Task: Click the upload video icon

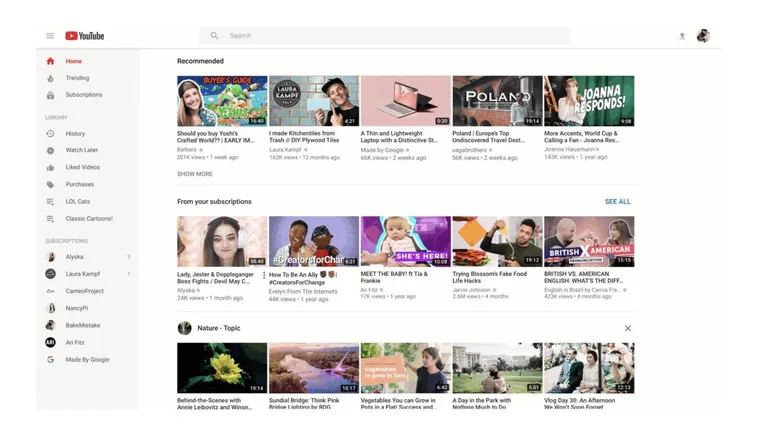Action: (682, 36)
